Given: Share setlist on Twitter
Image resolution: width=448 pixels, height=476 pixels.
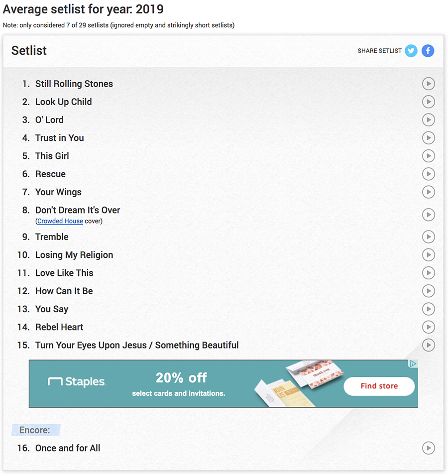Looking at the screenshot, I should (411, 51).
